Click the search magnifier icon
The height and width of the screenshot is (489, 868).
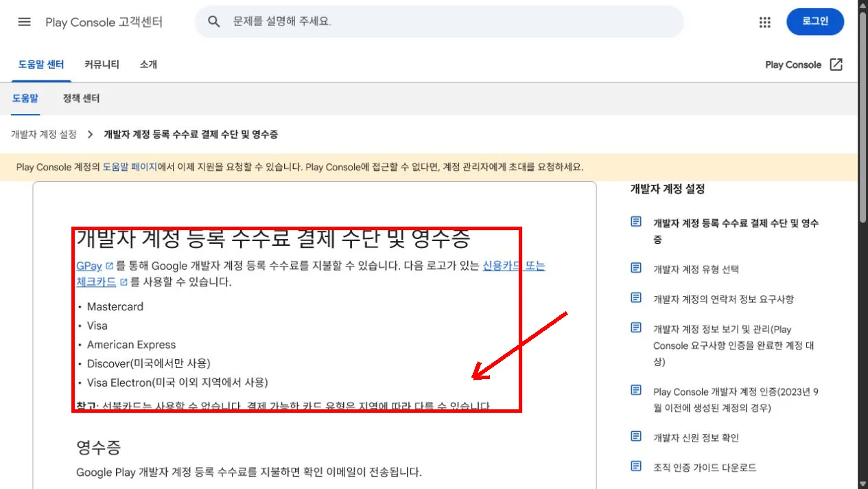click(x=214, y=22)
